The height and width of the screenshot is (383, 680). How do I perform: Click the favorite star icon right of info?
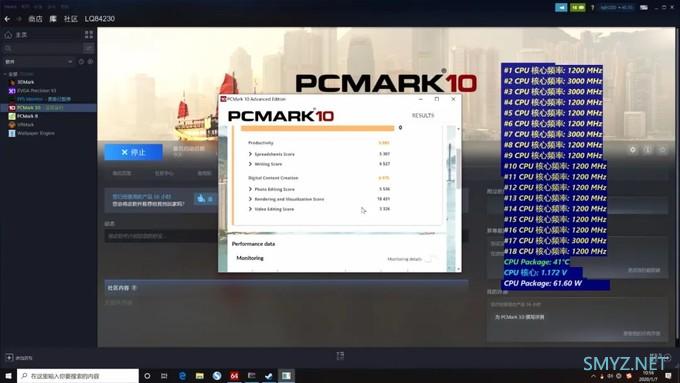662,150
